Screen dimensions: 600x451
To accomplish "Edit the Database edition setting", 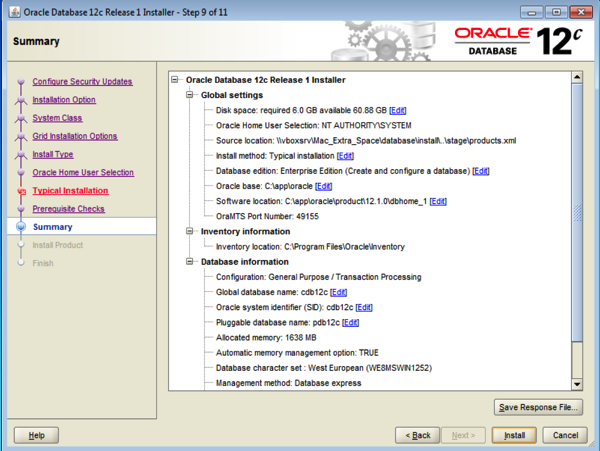I will click(x=481, y=171).
